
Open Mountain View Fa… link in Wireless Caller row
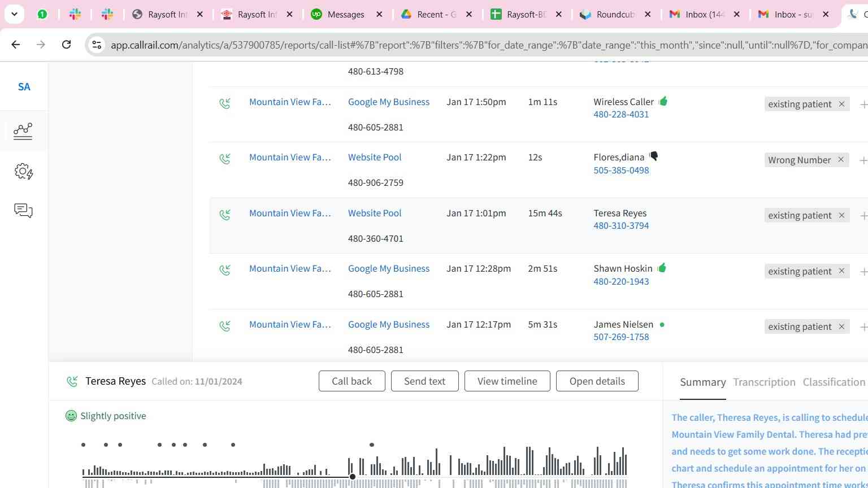click(290, 102)
